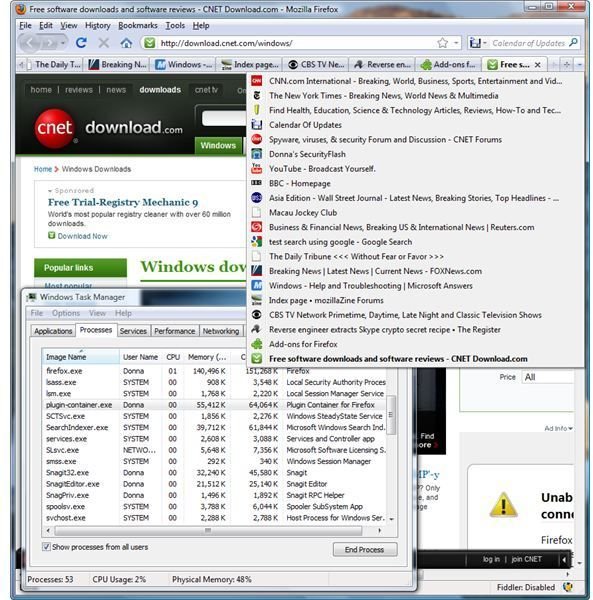The image size is (593, 600).
Task: Select The New York Times tab entry
Action: click(x=415, y=96)
